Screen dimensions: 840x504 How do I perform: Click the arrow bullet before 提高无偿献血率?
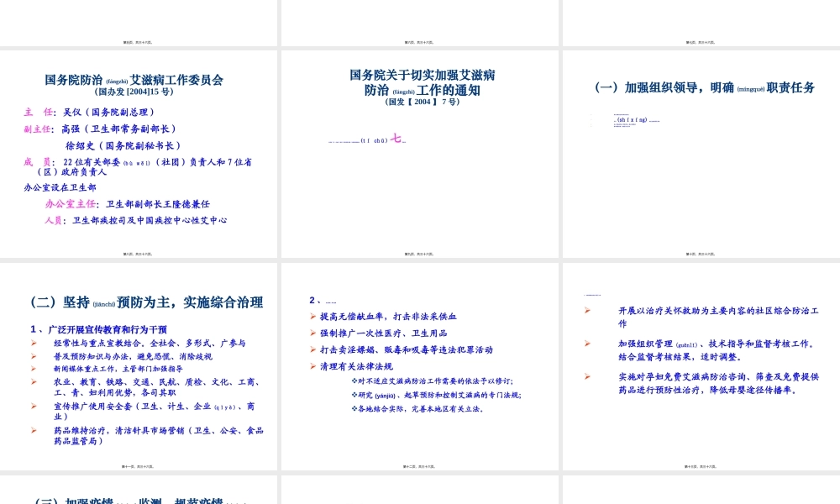312,317
